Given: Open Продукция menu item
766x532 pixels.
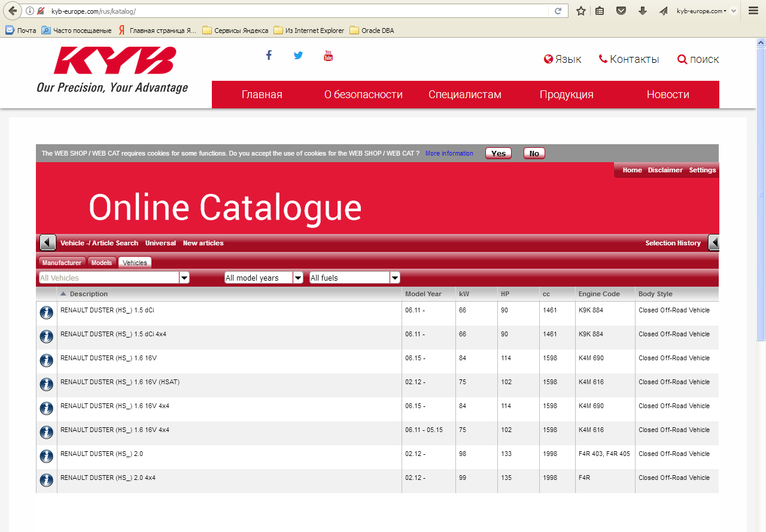Looking at the screenshot, I should [567, 95].
